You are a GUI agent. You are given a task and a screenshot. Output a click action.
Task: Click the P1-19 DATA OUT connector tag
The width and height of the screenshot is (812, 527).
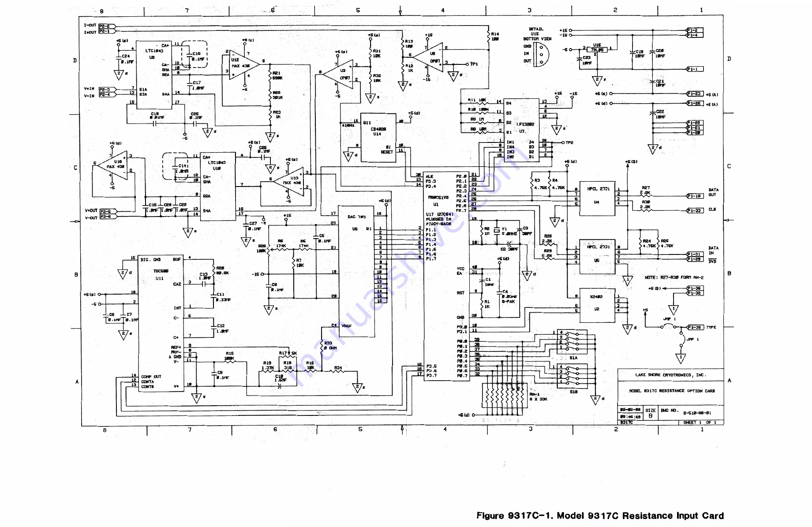695,196
